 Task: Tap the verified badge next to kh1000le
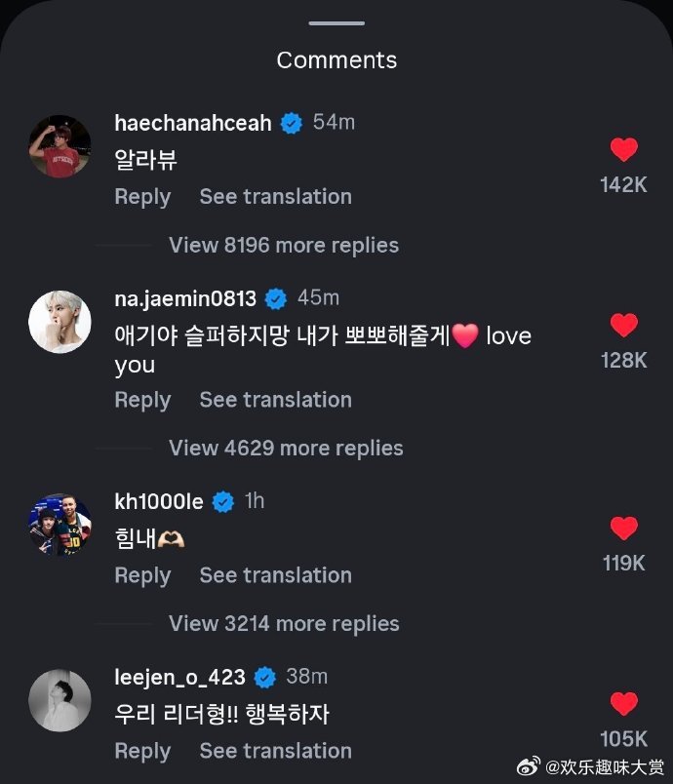click(223, 502)
